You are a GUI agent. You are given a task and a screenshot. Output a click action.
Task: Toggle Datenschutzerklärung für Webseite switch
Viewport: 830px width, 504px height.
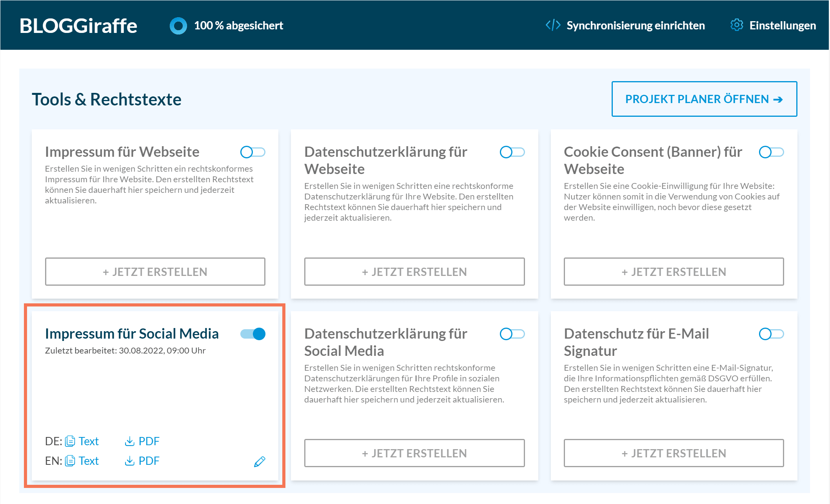tap(512, 152)
